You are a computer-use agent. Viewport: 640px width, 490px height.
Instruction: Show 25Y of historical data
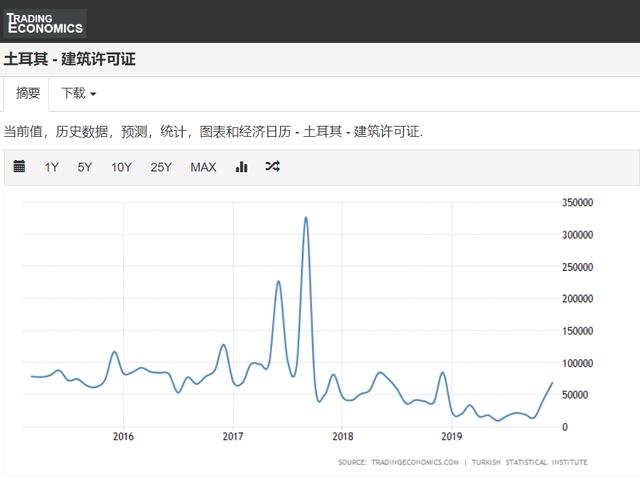pos(161,167)
